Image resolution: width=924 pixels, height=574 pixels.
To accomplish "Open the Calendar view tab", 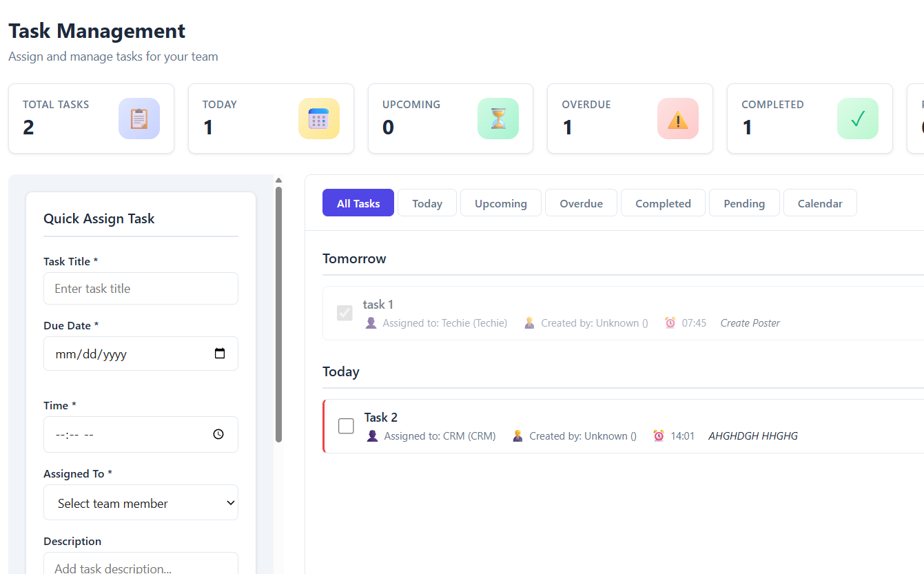I will click(820, 203).
